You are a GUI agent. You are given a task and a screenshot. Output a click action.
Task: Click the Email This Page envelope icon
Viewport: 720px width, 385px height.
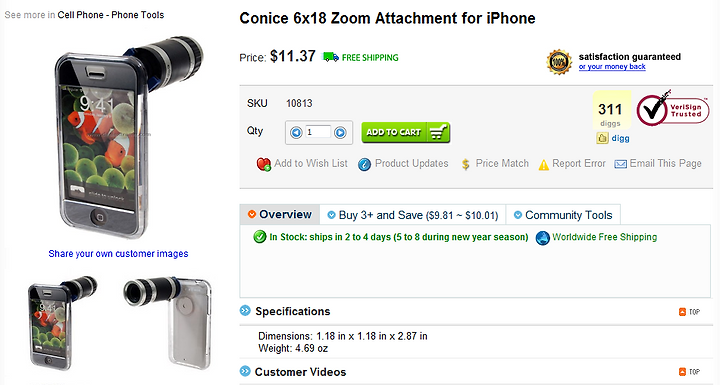(620, 164)
